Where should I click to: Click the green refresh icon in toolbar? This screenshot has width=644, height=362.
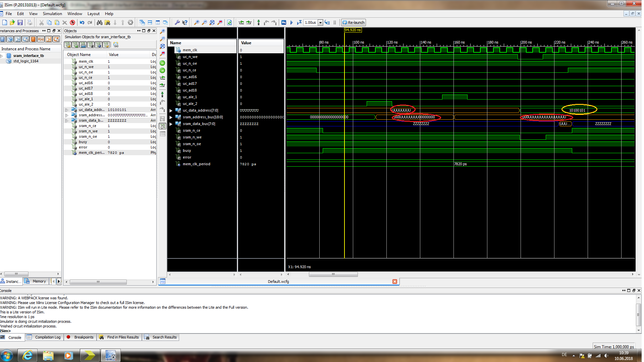pos(229,22)
